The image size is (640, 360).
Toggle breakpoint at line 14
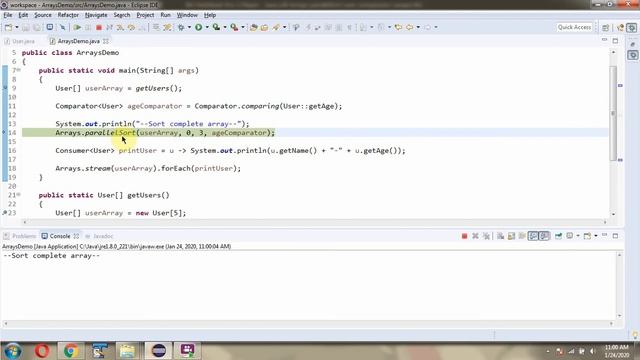coord(4,133)
